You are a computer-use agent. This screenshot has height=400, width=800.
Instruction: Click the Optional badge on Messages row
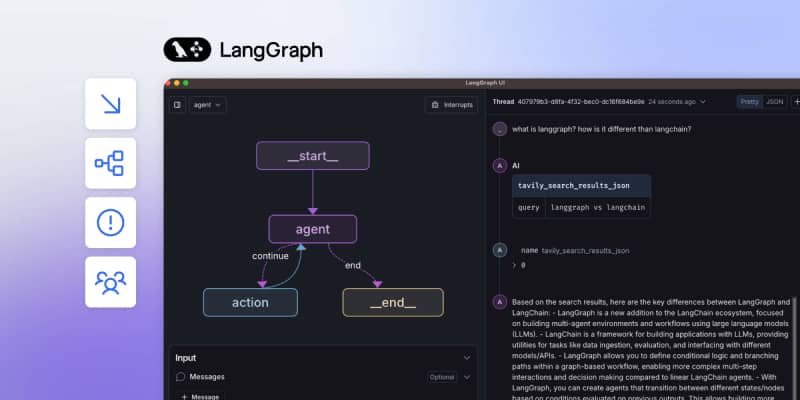tap(442, 377)
